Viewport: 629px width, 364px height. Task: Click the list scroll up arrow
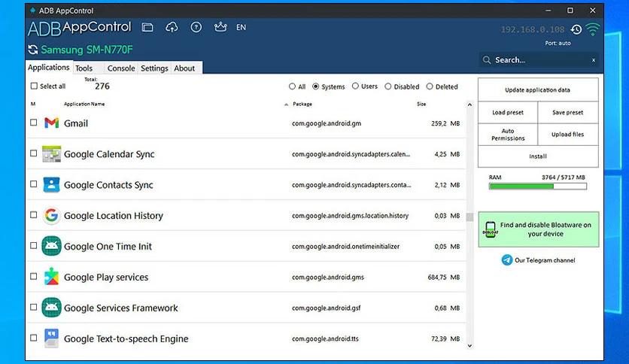(x=469, y=105)
